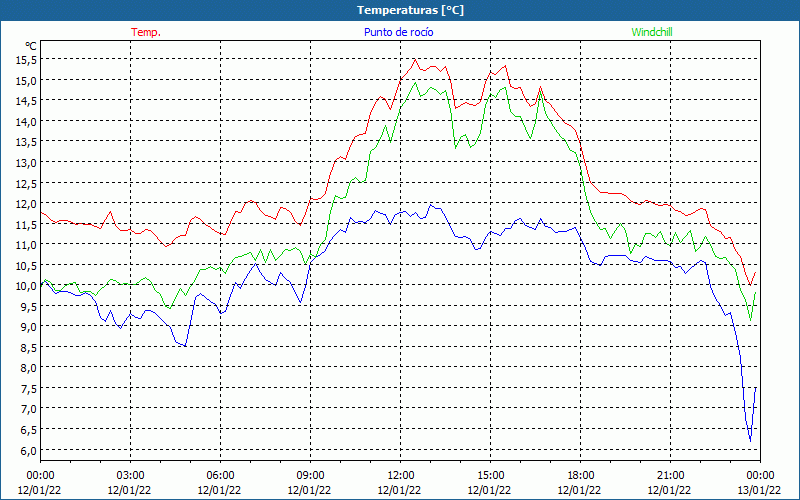Click the Temperaturas [°C] chart title
Image resolution: width=800 pixels, height=500 pixels.
[x=410, y=10]
